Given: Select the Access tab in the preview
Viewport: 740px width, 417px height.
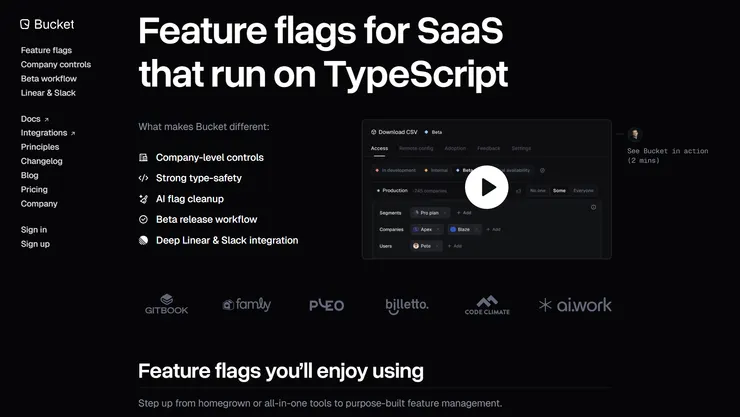Looking at the screenshot, I should [x=379, y=148].
